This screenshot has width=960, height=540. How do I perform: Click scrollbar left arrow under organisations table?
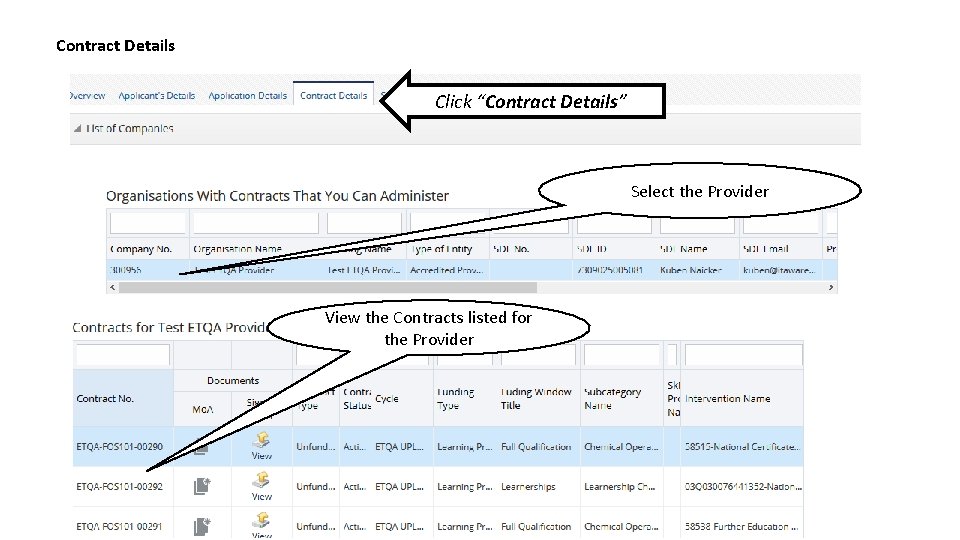click(x=112, y=287)
